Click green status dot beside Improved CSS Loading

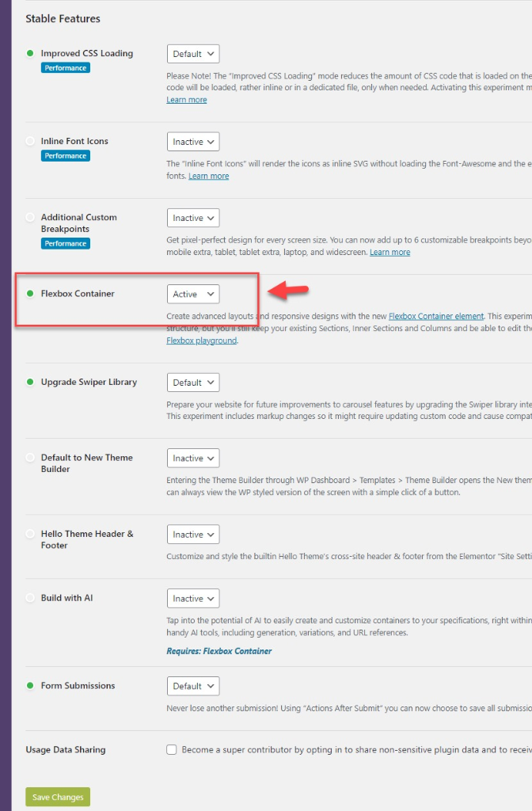30,53
